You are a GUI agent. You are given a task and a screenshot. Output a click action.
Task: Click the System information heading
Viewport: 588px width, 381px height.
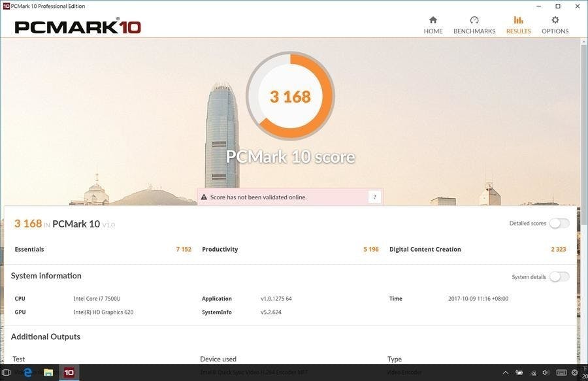pyautogui.click(x=46, y=276)
